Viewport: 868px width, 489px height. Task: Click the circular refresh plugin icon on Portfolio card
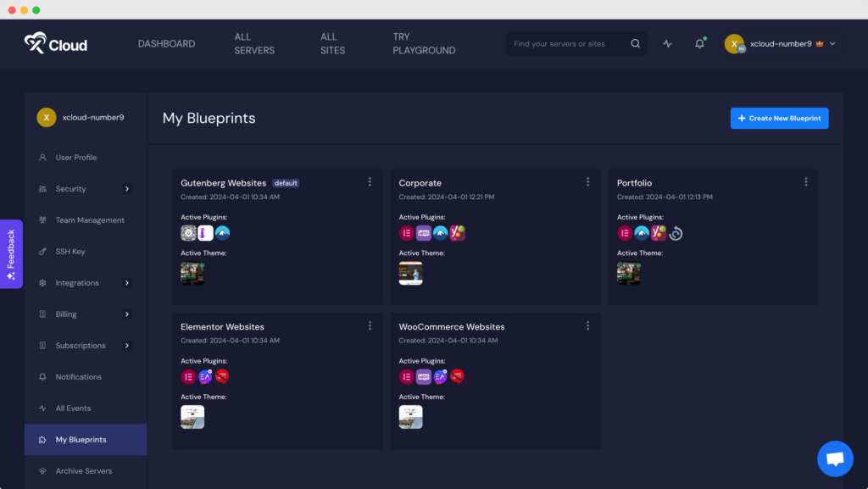675,232
